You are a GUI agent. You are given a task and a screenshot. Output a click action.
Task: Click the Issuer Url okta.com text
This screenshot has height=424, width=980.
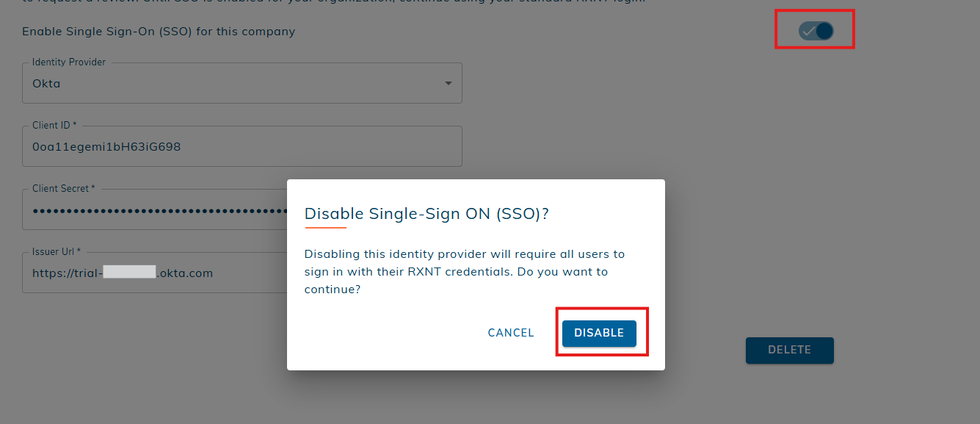pyautogui.click(x=185, y=273)
